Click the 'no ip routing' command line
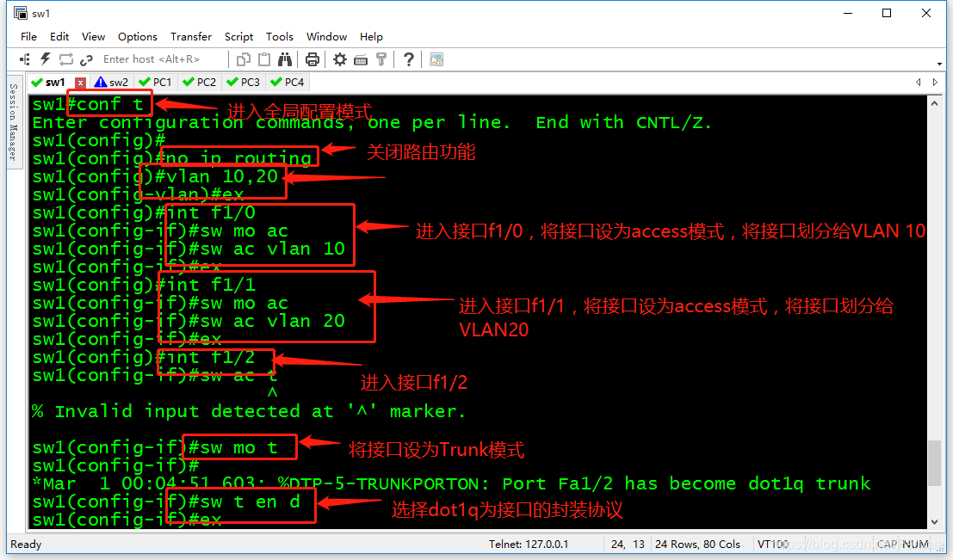Viewport: 953px width, 560px height. pyautogui.click(x=172, y=158)
